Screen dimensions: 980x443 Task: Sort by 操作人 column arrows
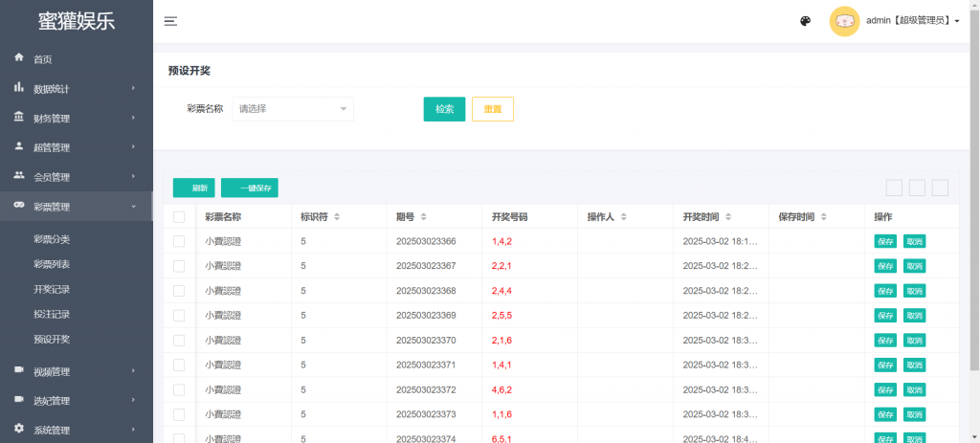pyautogui.click(x=623, y=217)
